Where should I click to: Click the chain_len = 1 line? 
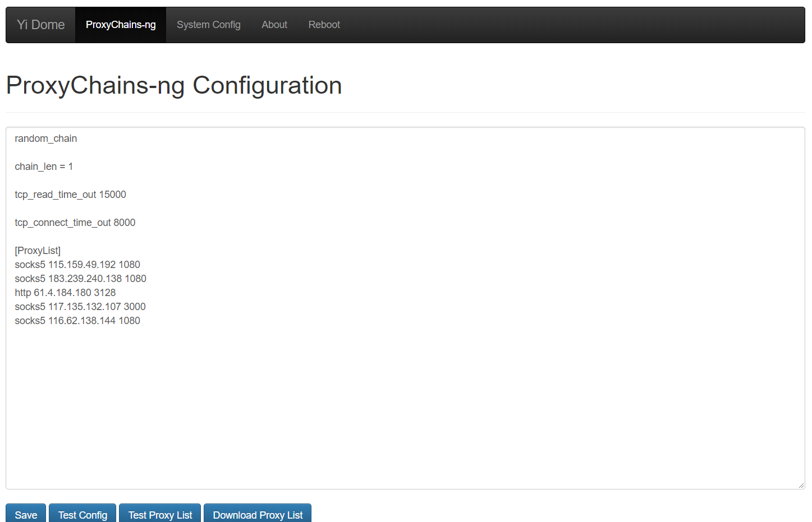pyautogui.click(x=44, y=167)
